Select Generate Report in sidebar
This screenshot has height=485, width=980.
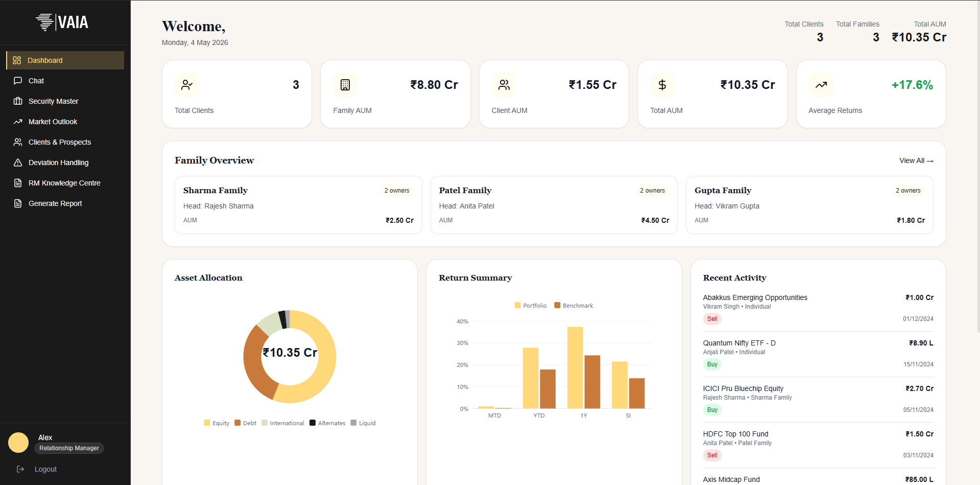[x=65, y=203]
